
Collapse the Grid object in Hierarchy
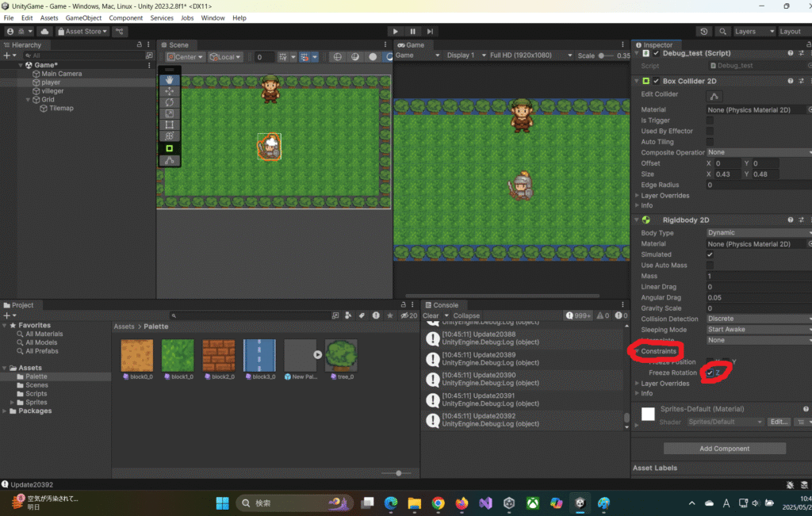coord(29,99)
